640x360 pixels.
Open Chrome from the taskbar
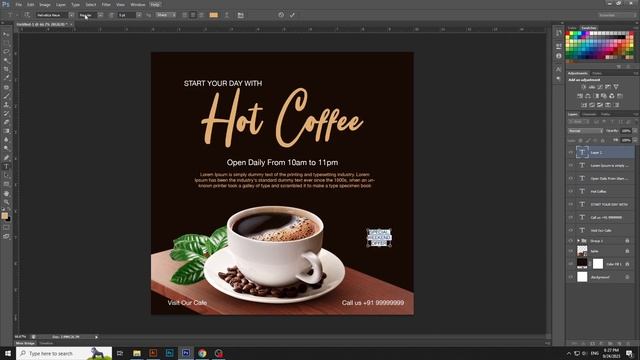(202, 353)
